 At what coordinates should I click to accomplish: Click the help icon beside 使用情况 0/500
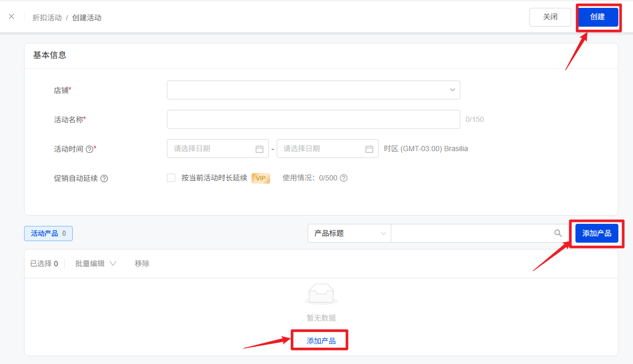tap(344, 178)
